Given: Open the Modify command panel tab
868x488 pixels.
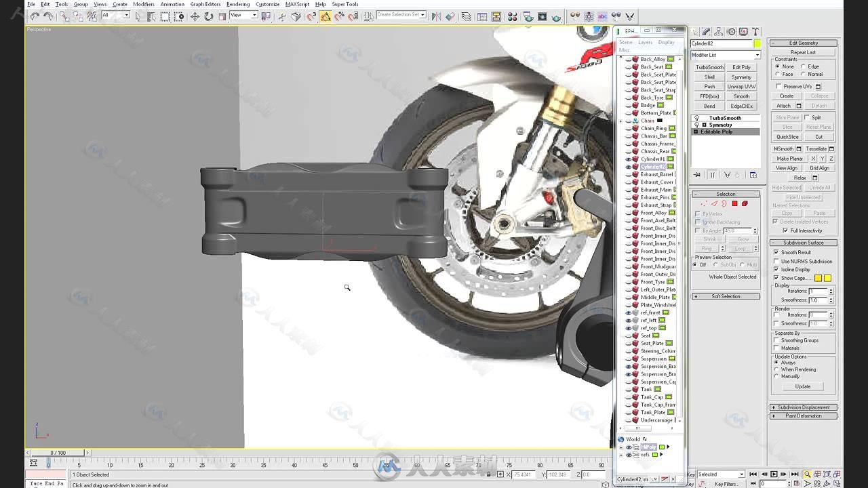Looking at the screenshot, I should (x=706, y=32).
